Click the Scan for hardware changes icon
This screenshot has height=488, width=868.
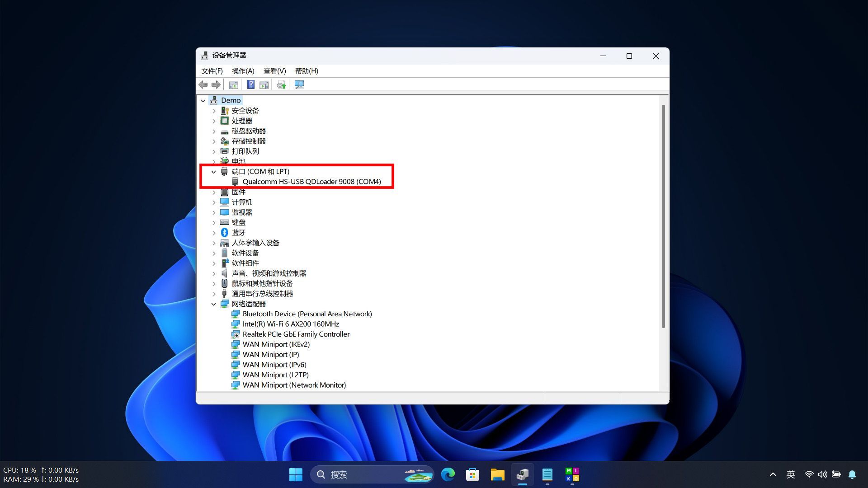[x=299, y=84]
